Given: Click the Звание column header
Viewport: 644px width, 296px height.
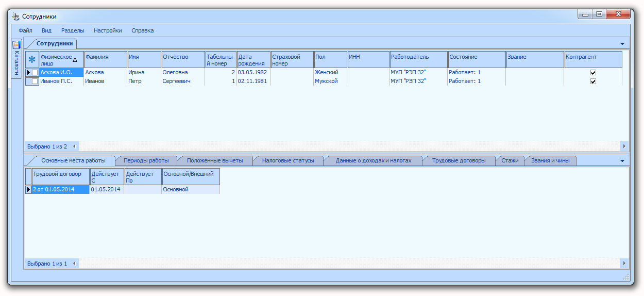Looking at the screenshot, I should coord(535,59).
